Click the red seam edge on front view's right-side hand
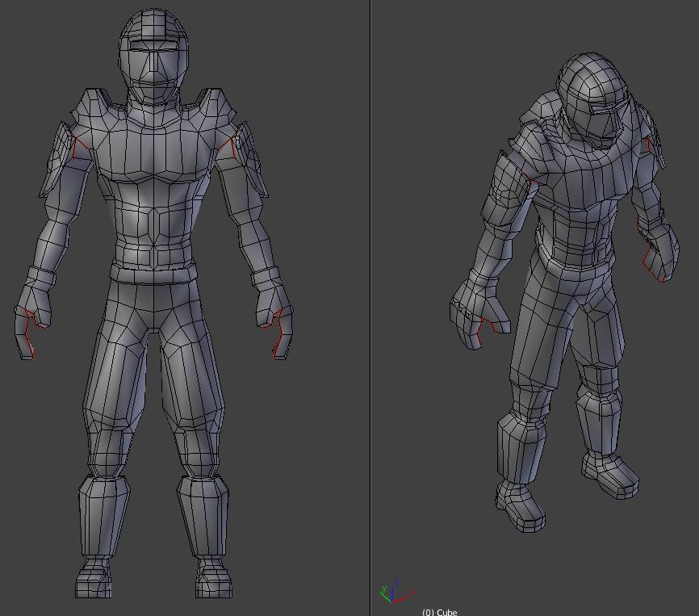This screenshot has height=616, width=699. click(278, 332)
